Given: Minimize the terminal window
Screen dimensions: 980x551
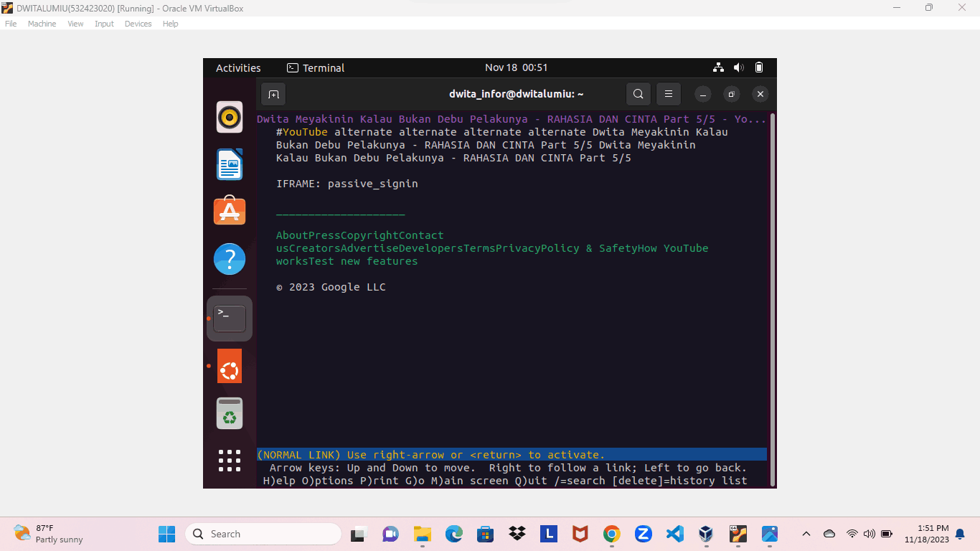Looking at the screenshot, I should pyautogui.click(x=703, y=94).
